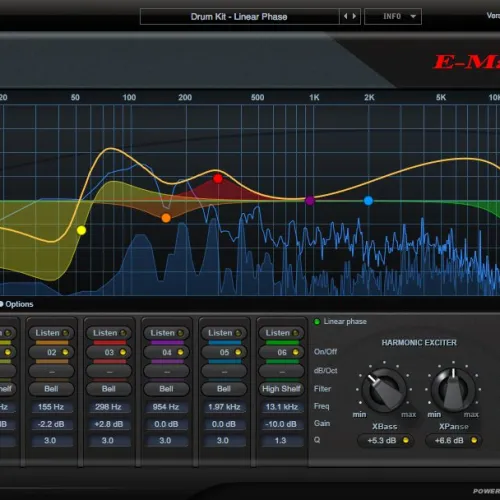The width and height of the screenshot is (500, 500).
Task: Change Bell filter type on band 03
Action: click(x=109, y=389)
